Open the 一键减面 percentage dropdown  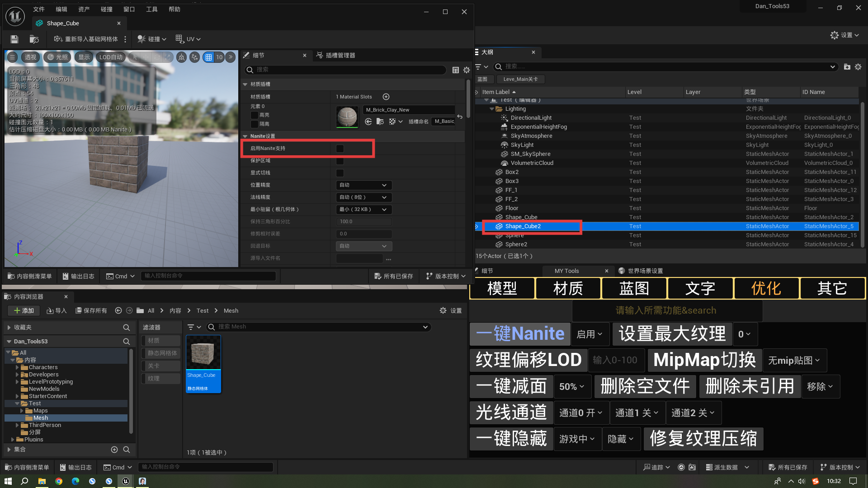572,387
